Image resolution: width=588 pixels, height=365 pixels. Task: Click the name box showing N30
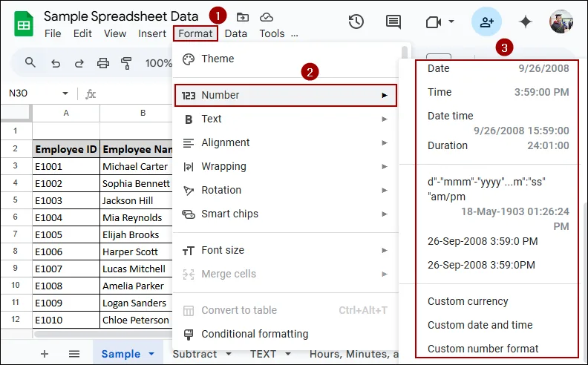click(19, 93)
